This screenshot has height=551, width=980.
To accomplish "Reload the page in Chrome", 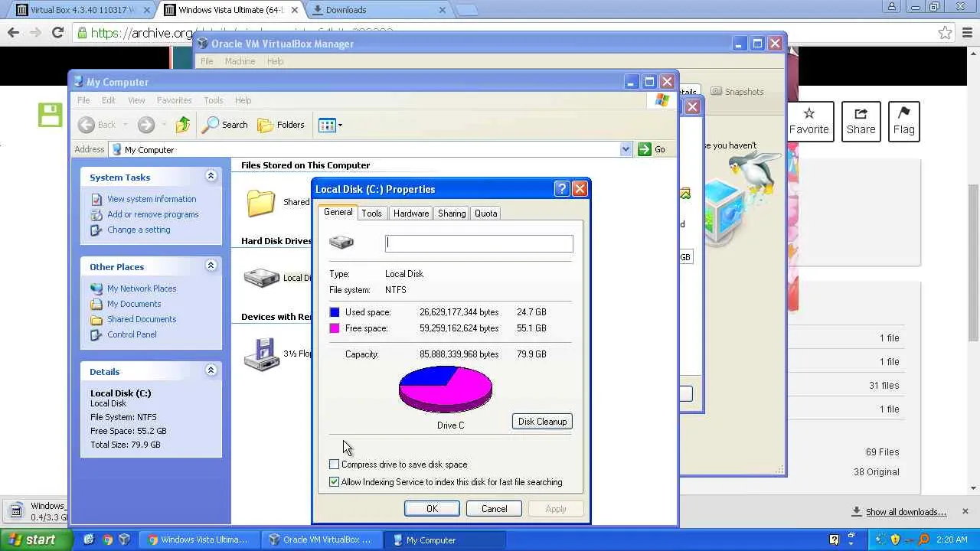I will (57, 32).
